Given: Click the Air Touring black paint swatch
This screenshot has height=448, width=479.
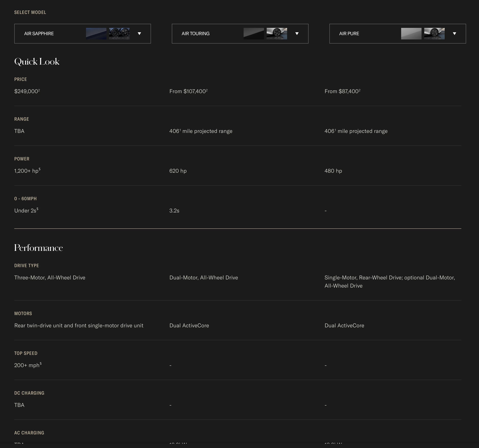Looking at the screenshot, I should tap(254, 34).
